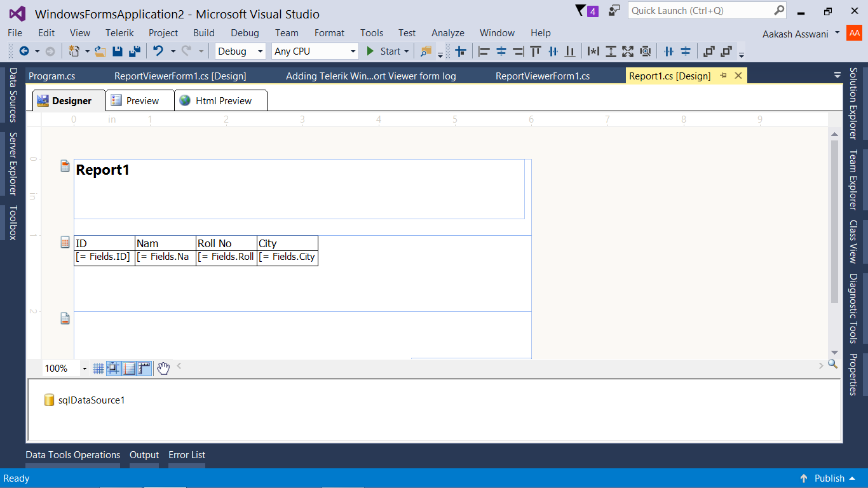The image size is (868, 488).
Task: Open the Format menu
Action: 329,33
